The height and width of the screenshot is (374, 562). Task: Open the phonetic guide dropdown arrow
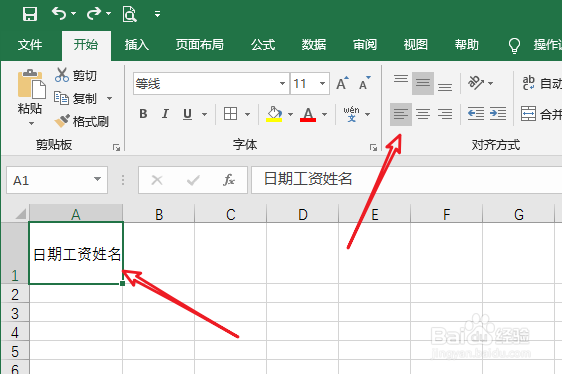(x=367, y=114)
